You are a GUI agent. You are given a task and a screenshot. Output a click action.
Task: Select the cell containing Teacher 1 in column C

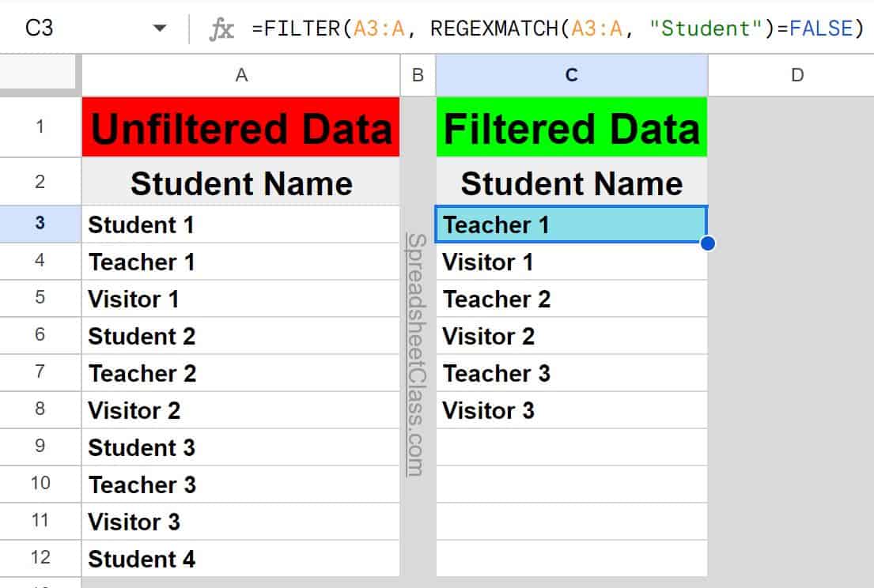(x=571, y=224)
